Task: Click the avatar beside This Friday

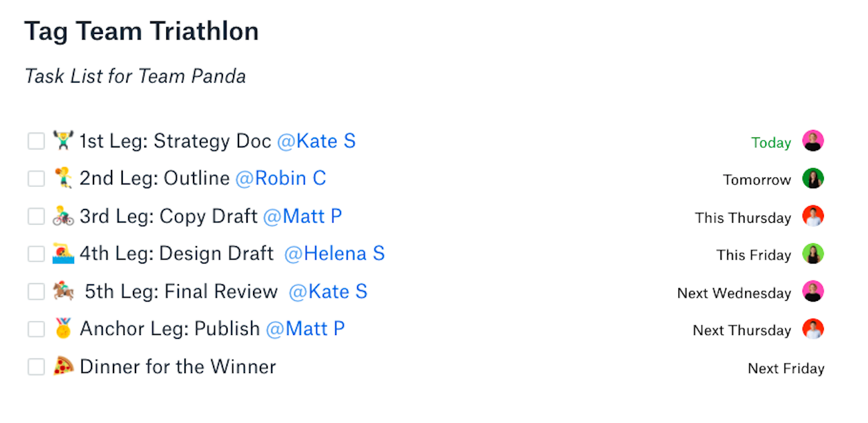Action: [x=813, y=254]
